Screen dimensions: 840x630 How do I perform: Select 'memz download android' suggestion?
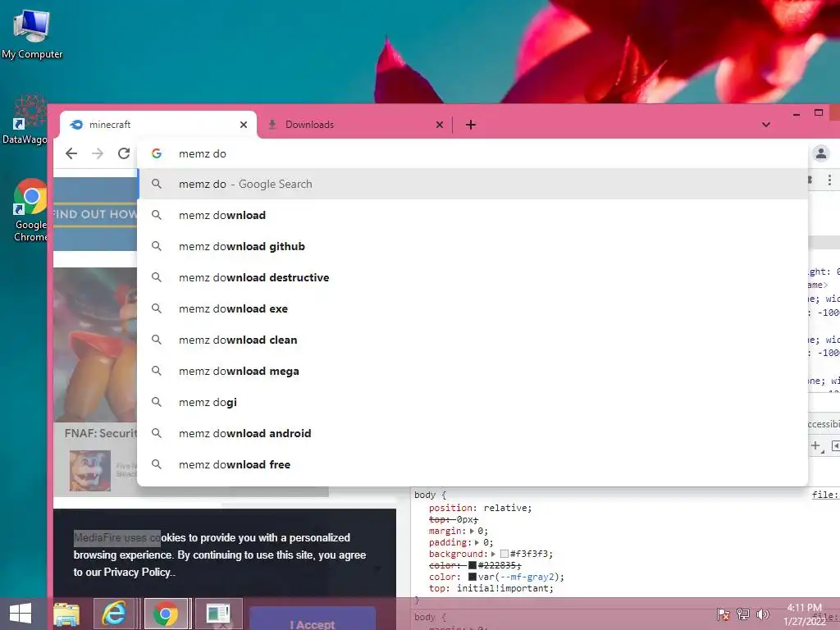click(472, 433)
